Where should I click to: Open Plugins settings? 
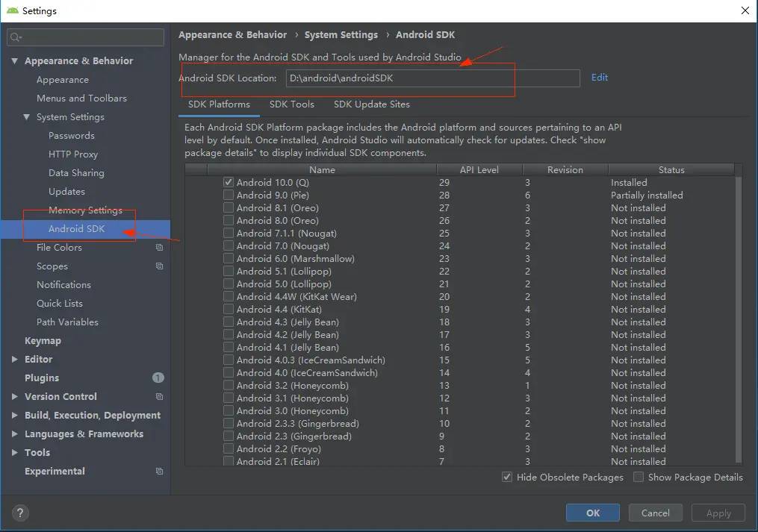click(x=42, y=378)
